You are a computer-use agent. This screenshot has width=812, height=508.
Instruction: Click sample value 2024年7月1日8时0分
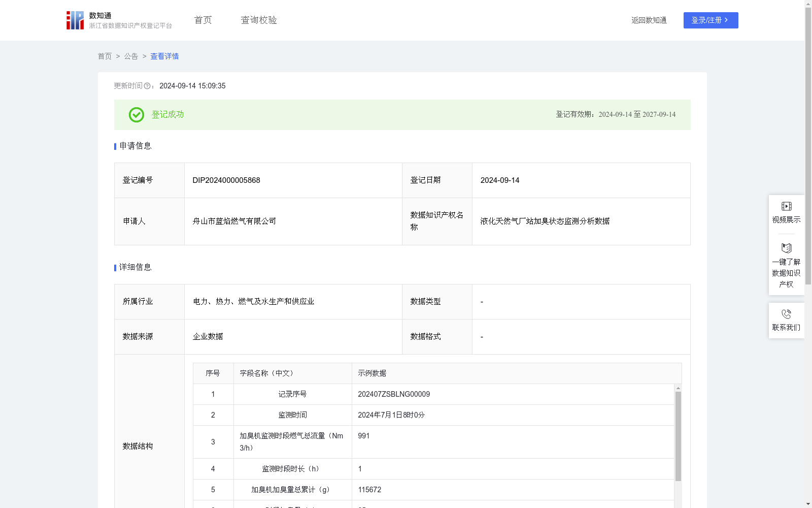(x=391, y=415)
